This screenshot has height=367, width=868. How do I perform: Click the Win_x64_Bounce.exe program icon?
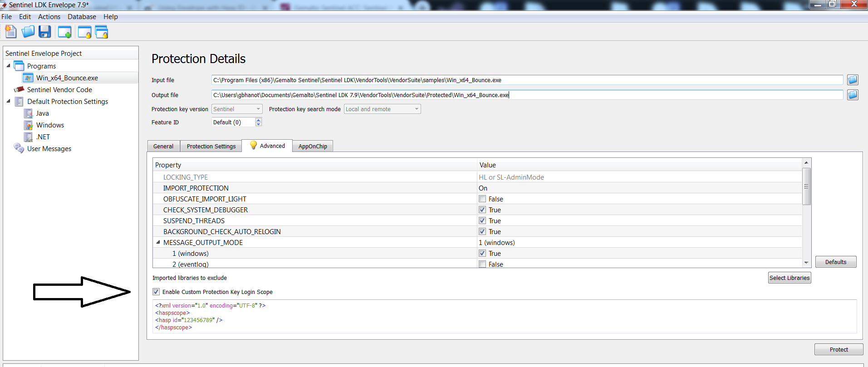tap(28, 78)
